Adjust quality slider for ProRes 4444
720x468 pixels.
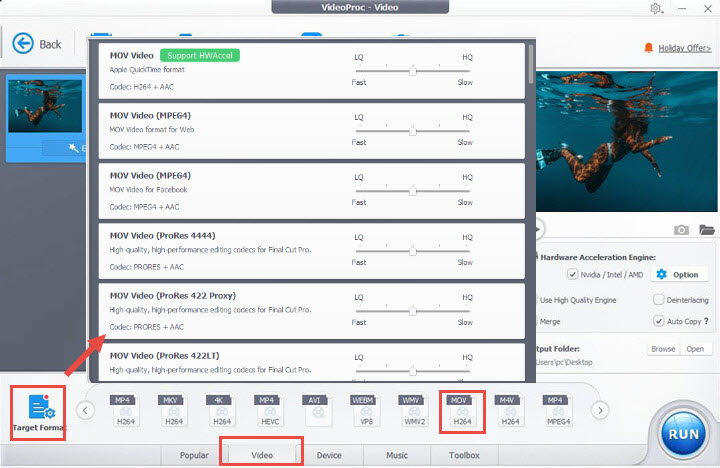click(412, 251)
